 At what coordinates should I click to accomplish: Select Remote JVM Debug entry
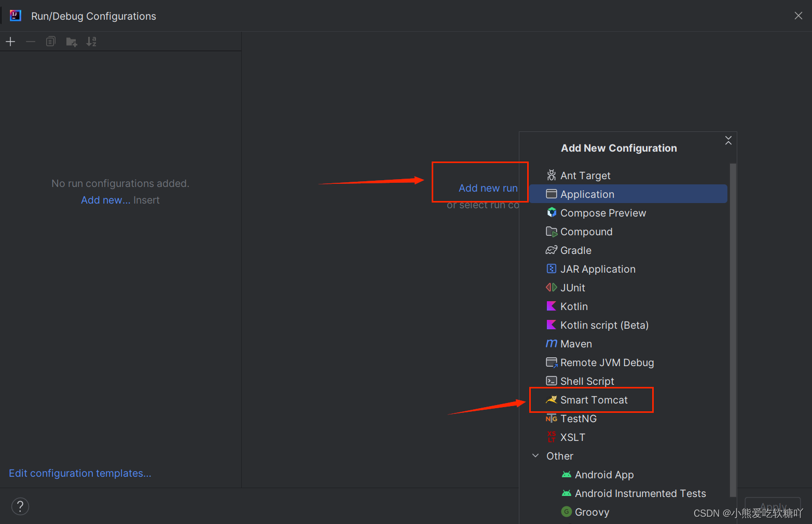coord(628,362)
